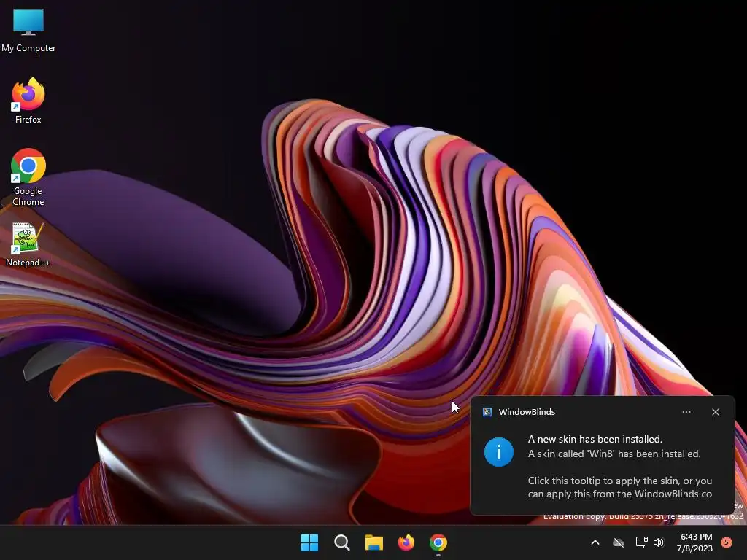The height and width of the screenshot is (560, 747).
Task: Click the blue info icon in the notification
Action: 499,452
